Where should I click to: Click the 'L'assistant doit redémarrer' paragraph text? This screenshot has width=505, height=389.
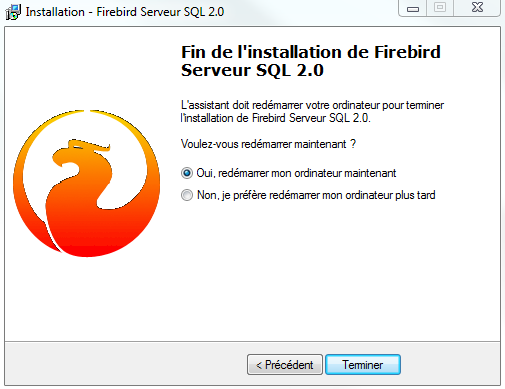pos(312,112)
